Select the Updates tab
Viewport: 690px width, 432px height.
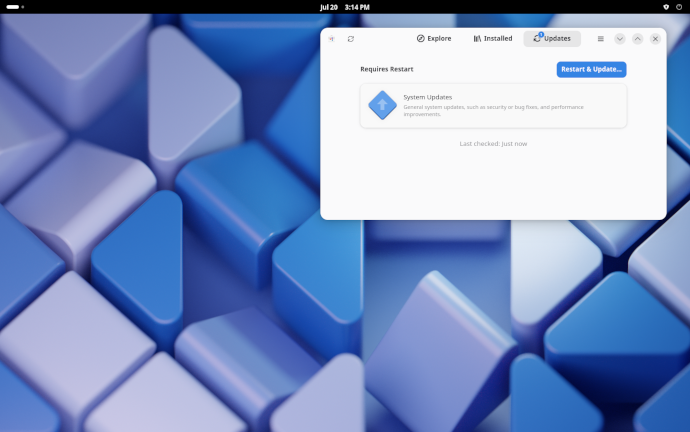[x=552, y=39]
